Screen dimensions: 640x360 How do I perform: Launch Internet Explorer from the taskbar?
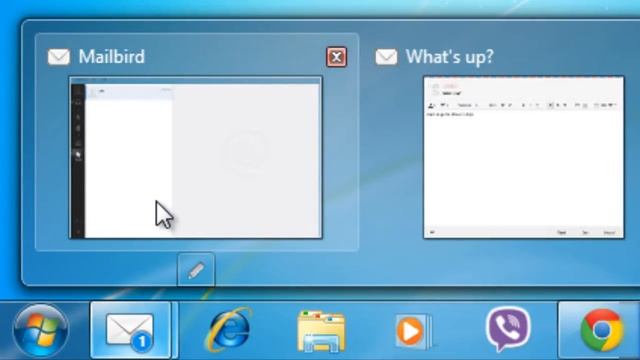[229, 330]
